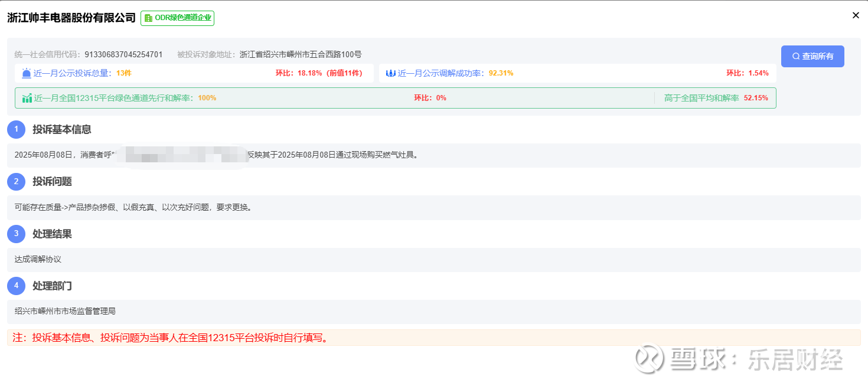Click the step 4 circle for 处理部门

pyautogui.click(x=17, y=286)
